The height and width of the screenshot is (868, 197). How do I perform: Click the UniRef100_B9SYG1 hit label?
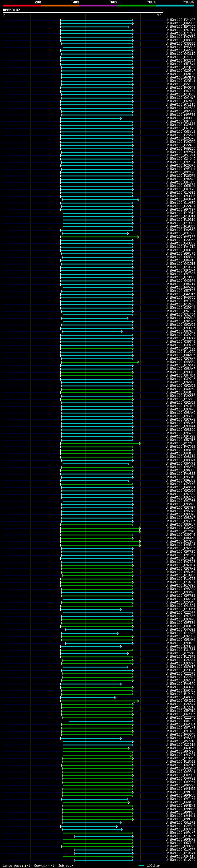(x=180, y=829)
